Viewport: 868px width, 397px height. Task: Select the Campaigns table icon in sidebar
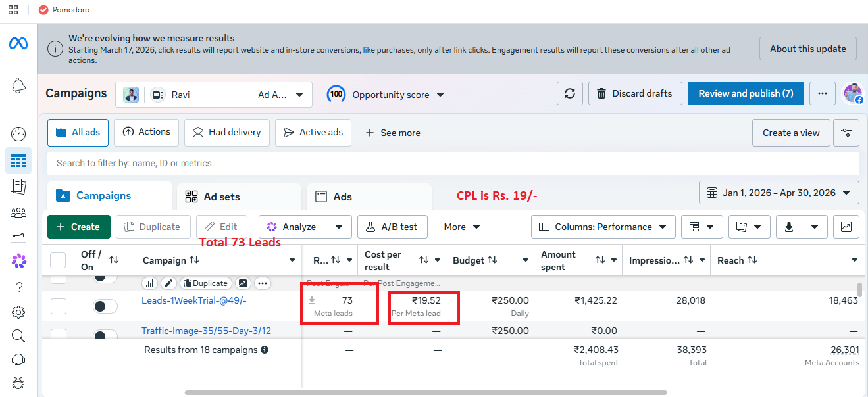pos(18,160)
